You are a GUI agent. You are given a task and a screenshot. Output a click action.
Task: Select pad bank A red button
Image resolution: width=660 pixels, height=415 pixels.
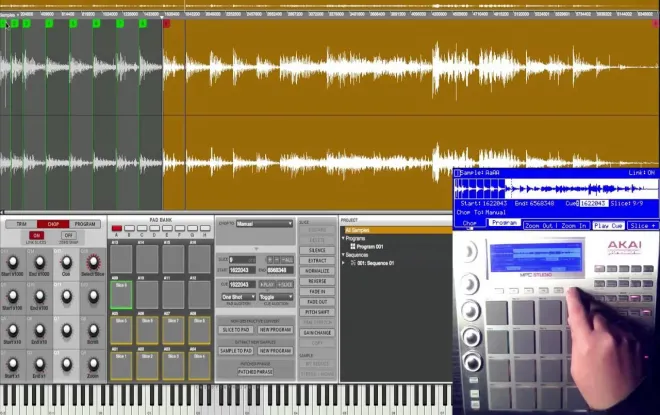[117, 228]
